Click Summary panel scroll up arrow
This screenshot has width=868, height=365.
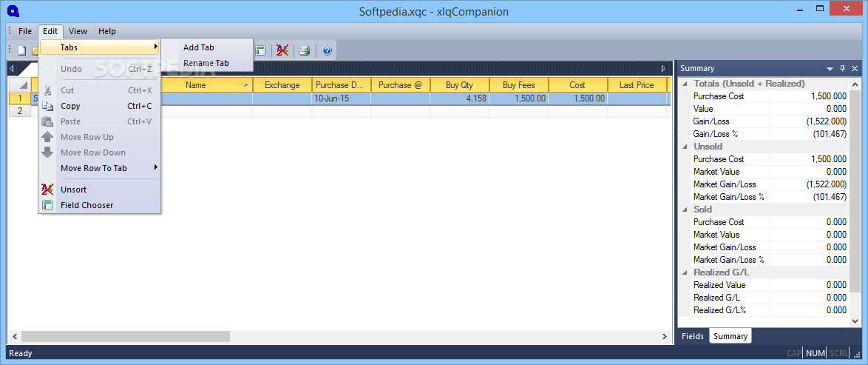pyautogui.click(x=855, y=84)
